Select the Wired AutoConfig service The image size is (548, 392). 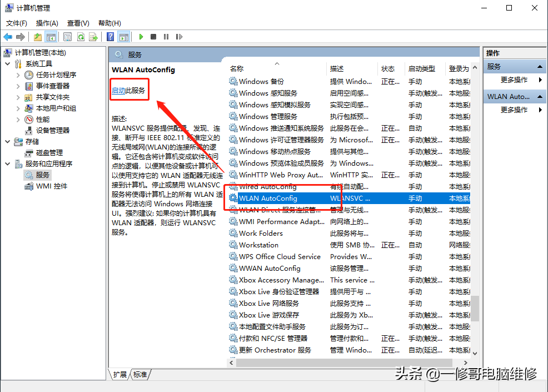[349, 187]
